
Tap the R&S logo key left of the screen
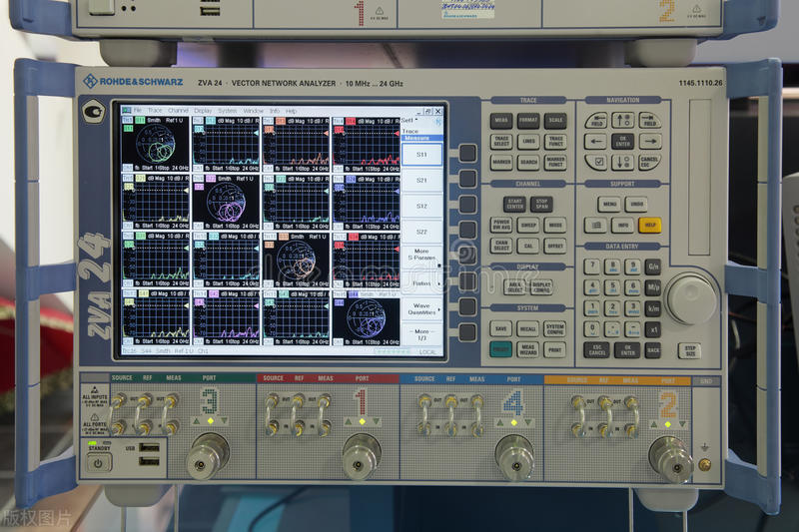point(93,111)
